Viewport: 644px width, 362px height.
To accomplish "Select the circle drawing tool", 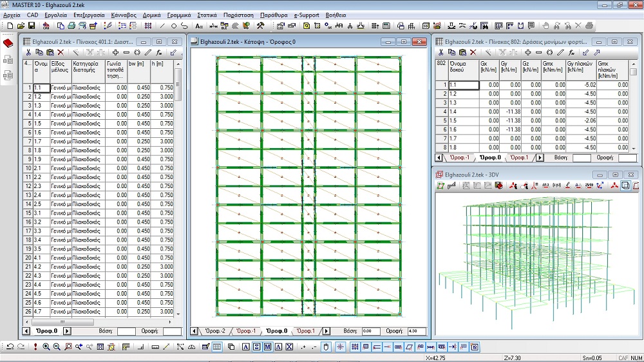I will pos(173,26).
